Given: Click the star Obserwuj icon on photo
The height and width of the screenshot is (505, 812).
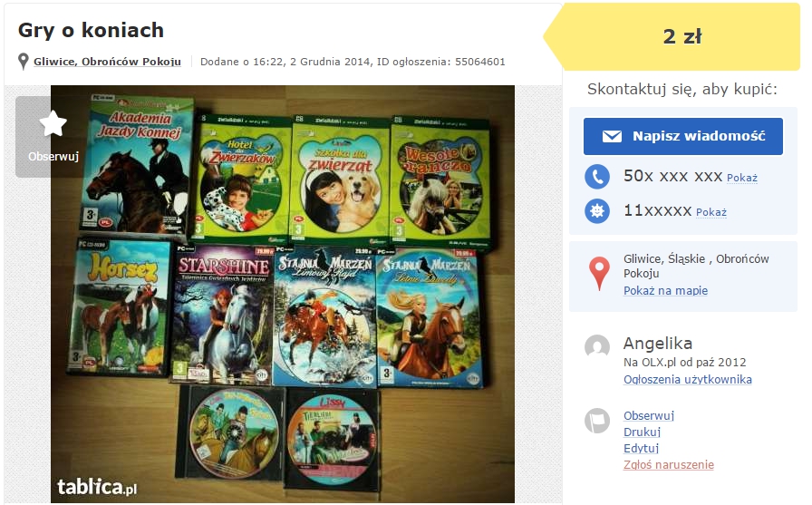Looking at the screenshot, I should [x=53, y=124].
